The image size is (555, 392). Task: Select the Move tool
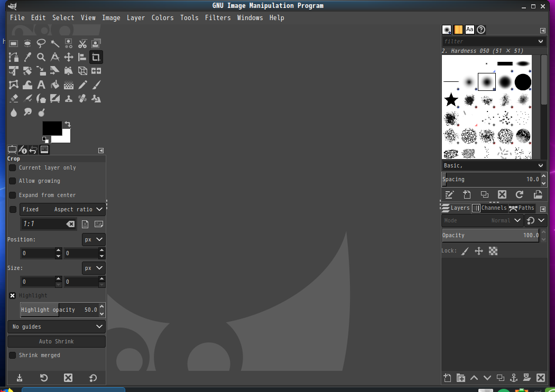pyautogui.click(x=69, y=57)
